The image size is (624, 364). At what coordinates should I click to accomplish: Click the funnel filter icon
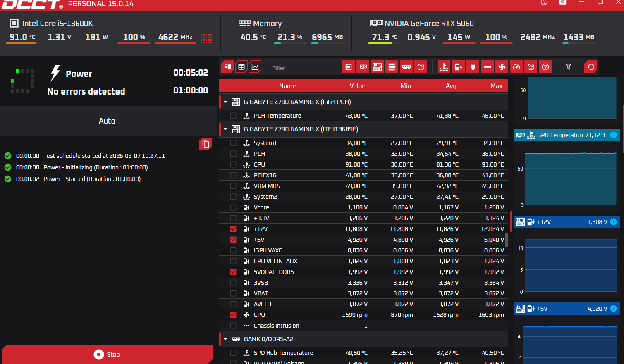(569, 67)
